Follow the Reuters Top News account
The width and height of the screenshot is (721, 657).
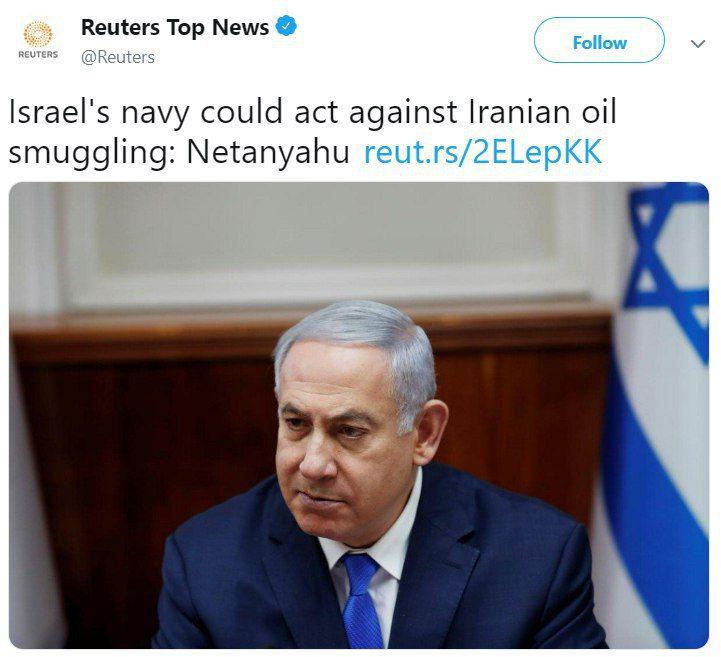click(x=599, y=40)
